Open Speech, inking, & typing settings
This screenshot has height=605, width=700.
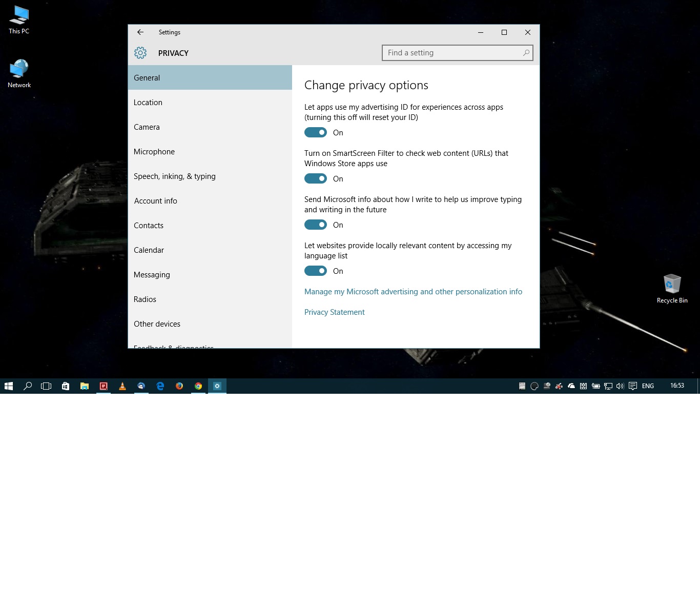tap(210, 176)
